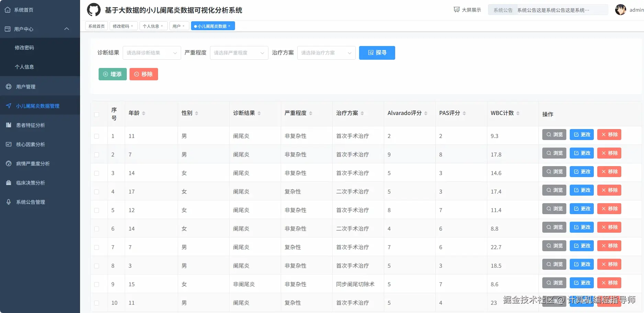Open 病情严重度分析 panel

(x=32, y=163)
